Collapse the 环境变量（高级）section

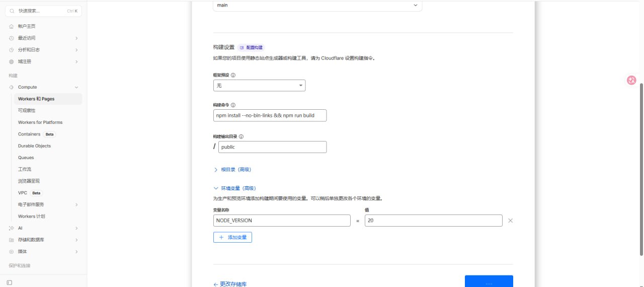click(x=235, y=188)
